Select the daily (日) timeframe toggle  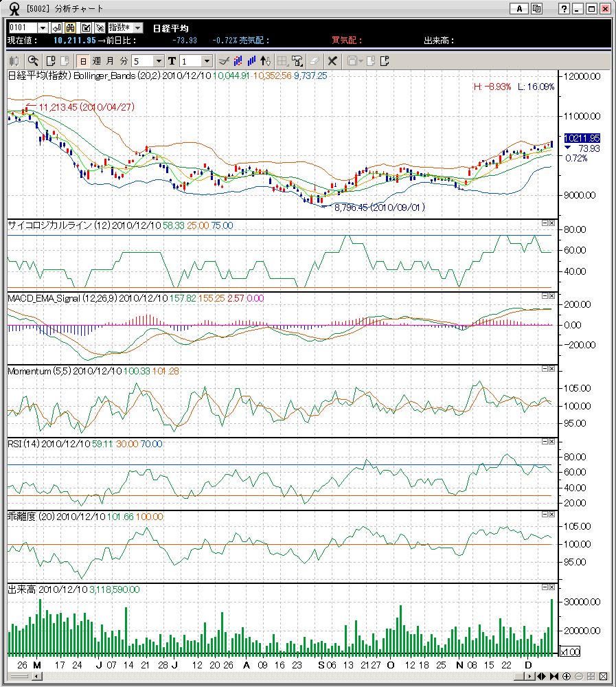pos(82,60)
